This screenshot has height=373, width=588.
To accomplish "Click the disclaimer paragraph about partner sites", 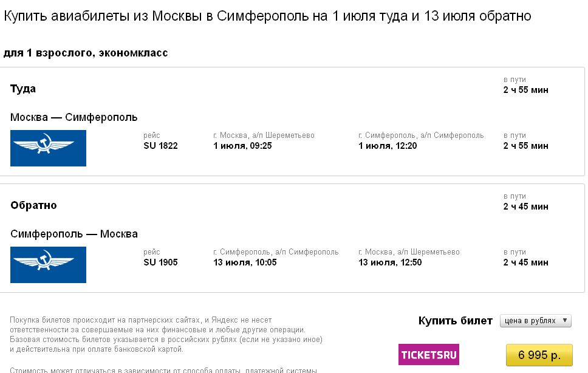I will [x=166, y=334].
